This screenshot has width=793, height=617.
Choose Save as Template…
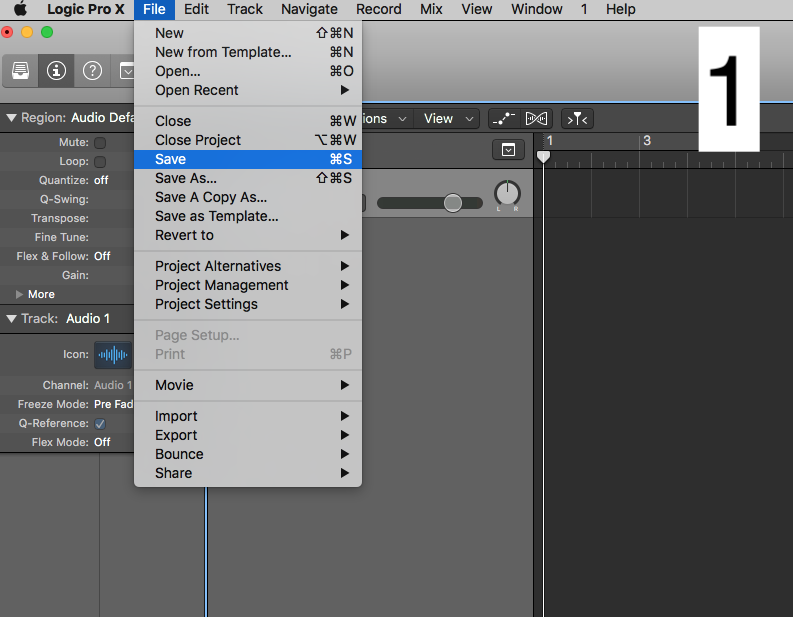(248, 216)
